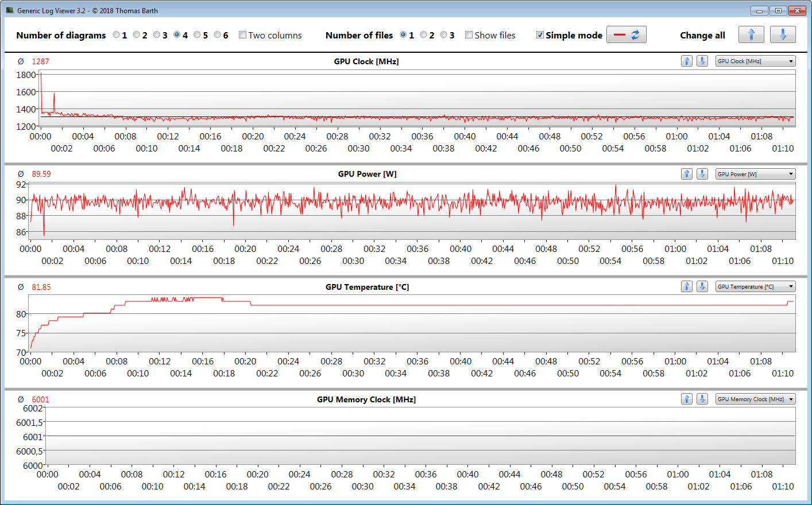Select 1 for Number of diagrams
812x505 pixels.
pyautogui.click(x=116, y=35)
